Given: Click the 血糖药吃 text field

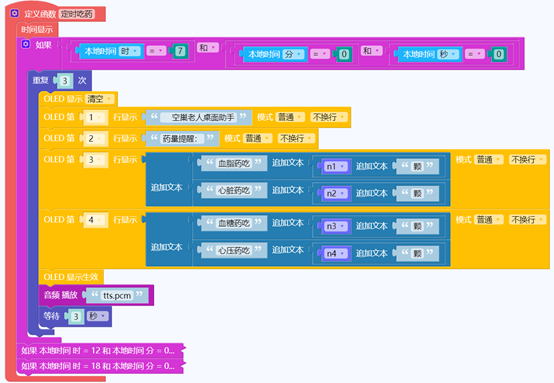Looking at the screenshot, I should pyautogui.click(x=234, y=224).
